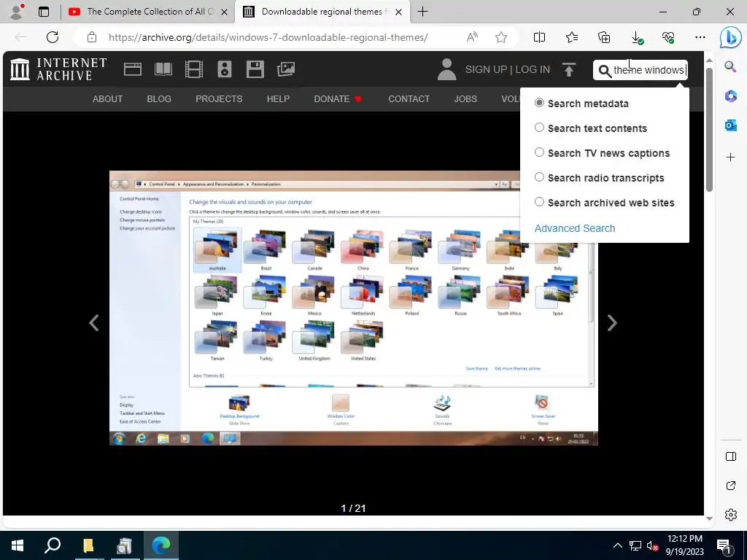
Task: Click the page vertical scrollbar thumb
Action: [x=709, y=130]
